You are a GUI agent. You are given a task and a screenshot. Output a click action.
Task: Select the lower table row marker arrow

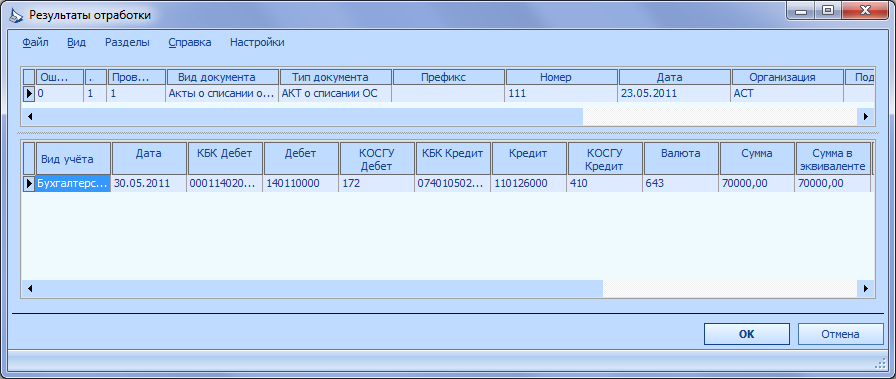pos(29,183)
